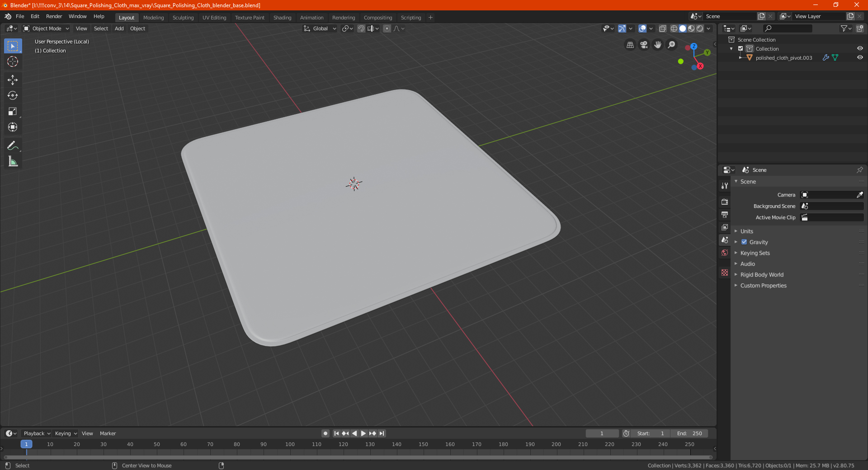Click the pan view hand icon
The height and width of the screenshot is (470, 868).
(x=658, y=45)
